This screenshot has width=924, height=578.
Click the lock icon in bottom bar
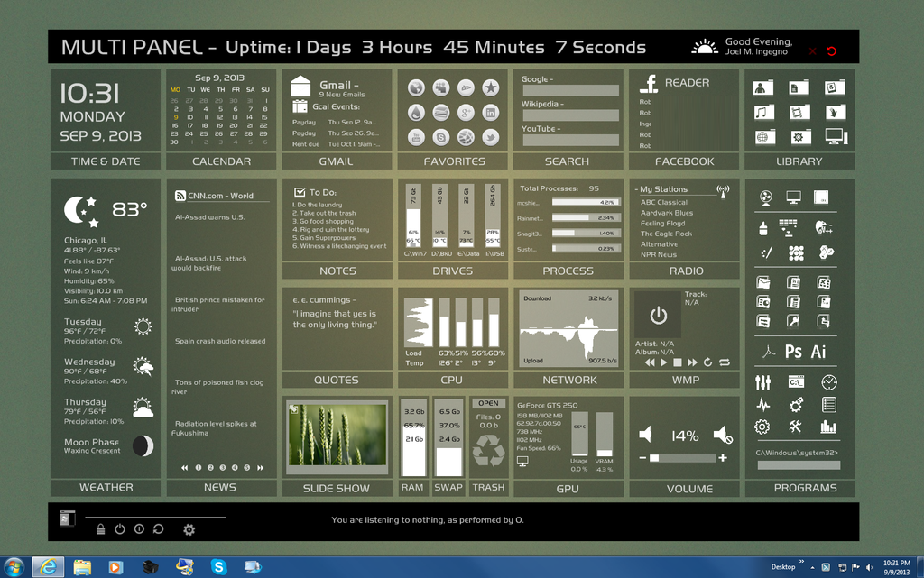101,529
